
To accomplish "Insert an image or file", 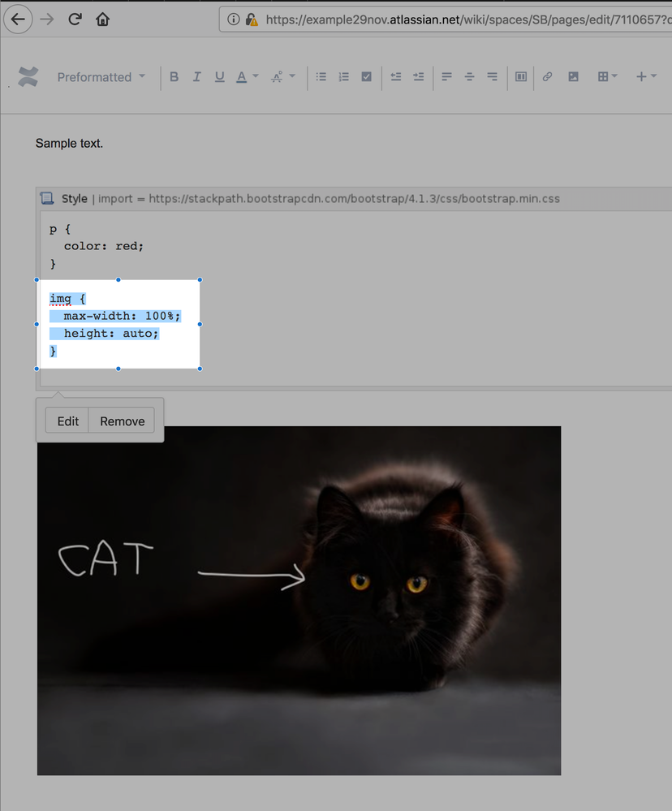I will [x=573, y=76].
